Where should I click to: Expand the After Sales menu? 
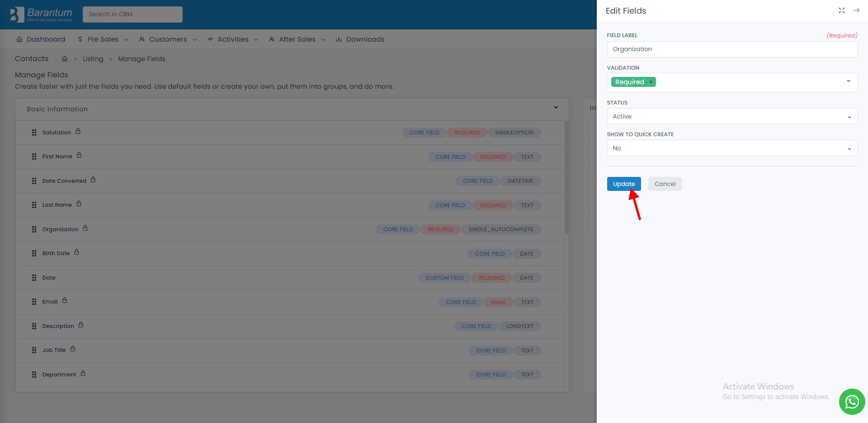pos(297,39)
